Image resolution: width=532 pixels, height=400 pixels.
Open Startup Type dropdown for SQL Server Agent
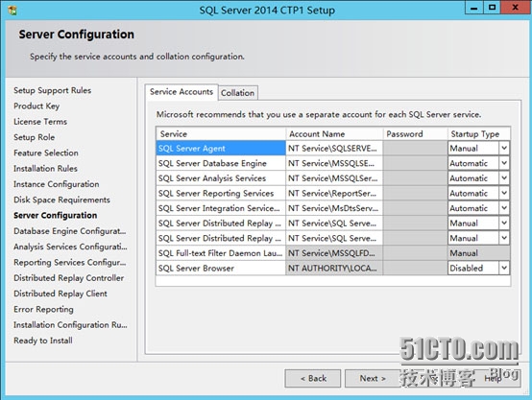click(504, 148)
